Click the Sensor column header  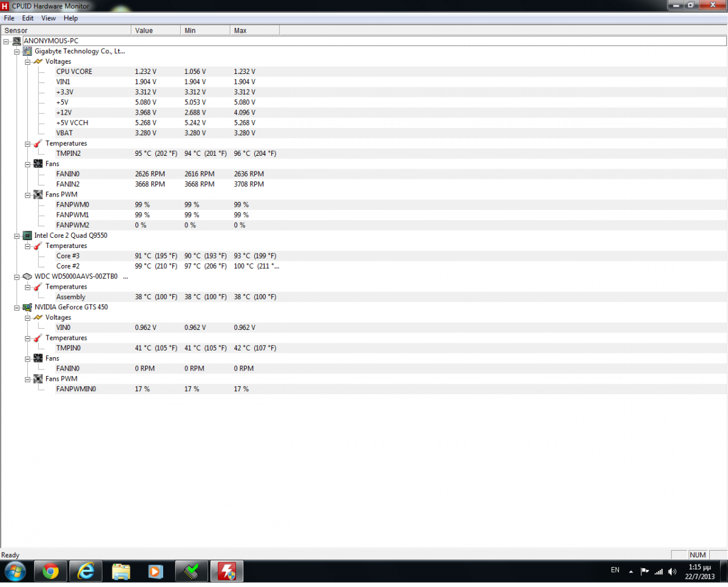pos(66,30)
